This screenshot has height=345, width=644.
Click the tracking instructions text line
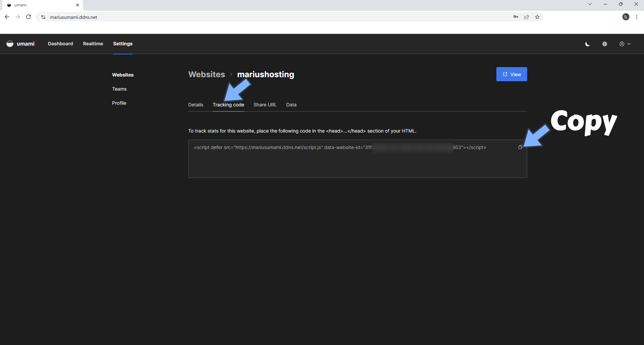pos(302,131)
